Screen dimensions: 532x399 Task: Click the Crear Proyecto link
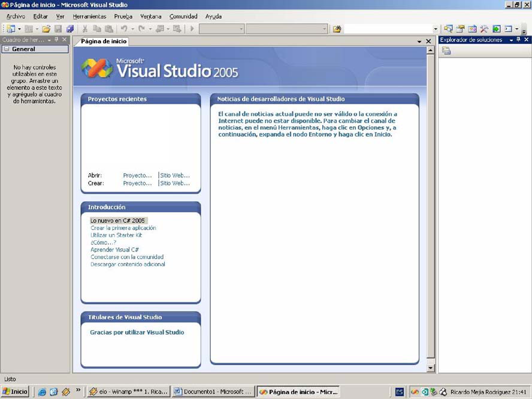coord(137,183)
